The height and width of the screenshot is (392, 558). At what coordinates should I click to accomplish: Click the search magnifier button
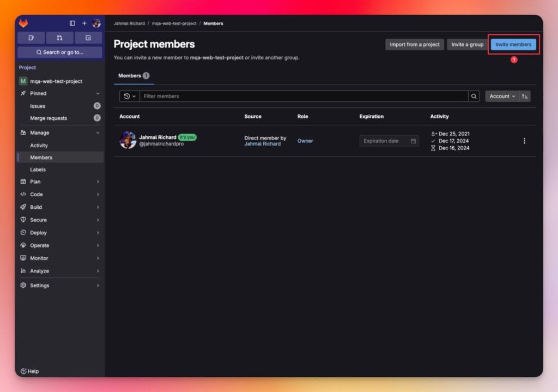point(474,97)
